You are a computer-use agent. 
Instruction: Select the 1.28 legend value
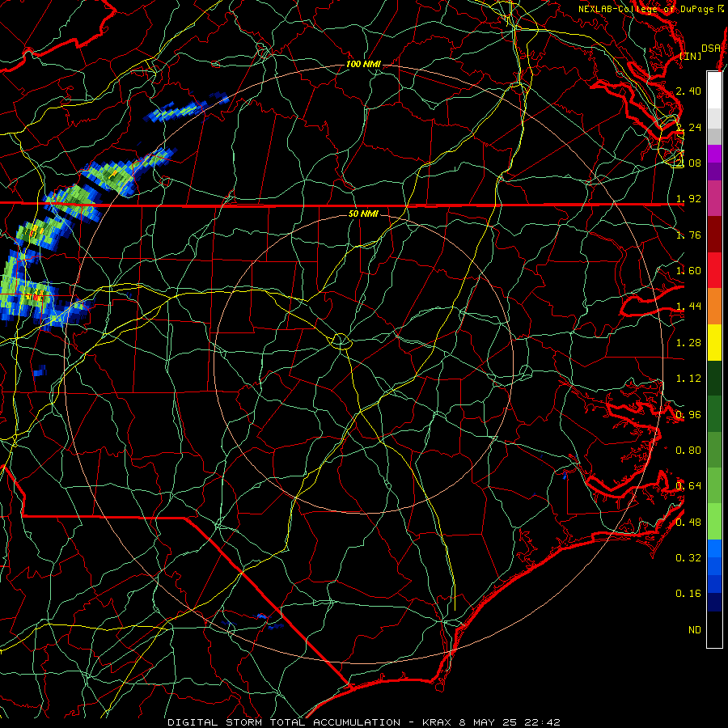tap(688, 343)
